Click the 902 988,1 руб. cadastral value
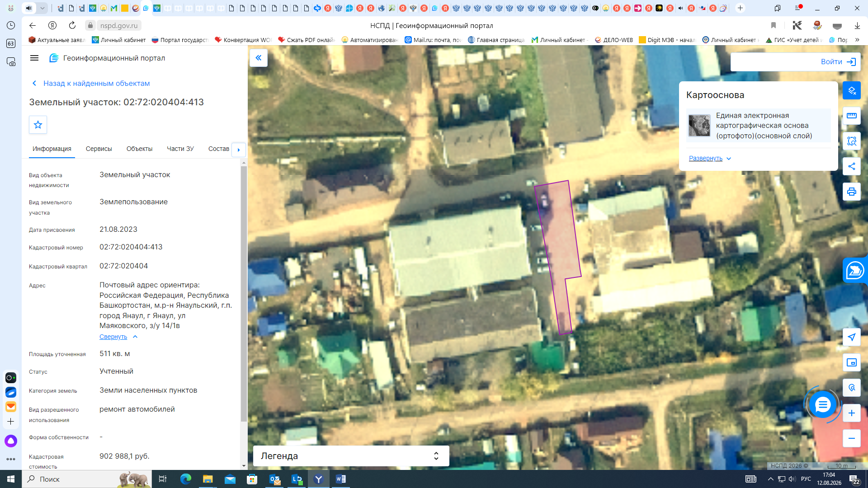The image size is (868, 488). [x=124, y=456]
